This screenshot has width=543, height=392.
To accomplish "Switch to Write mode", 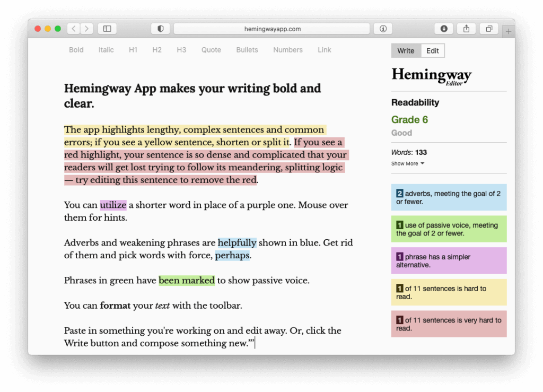I will 406,50.
